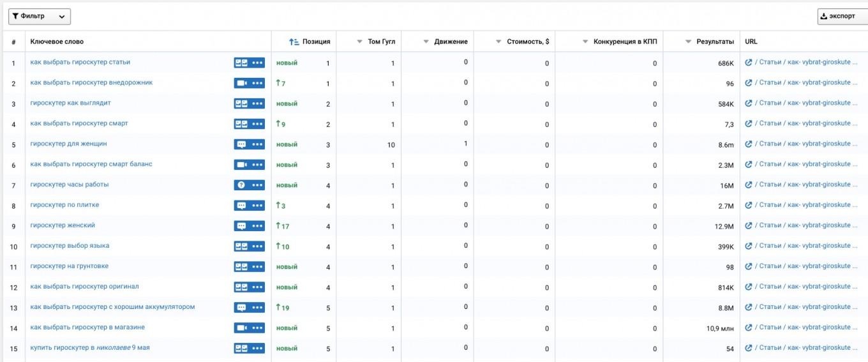Click the sort icon beside 'Позиция' header
Image resolution: width=868 pixels, height=362 pixels.
coord(294,42)
